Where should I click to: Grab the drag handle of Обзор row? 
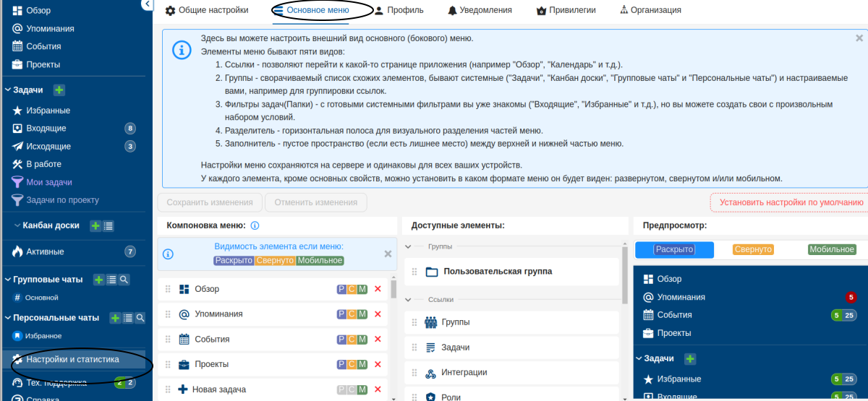pyautogui.click(x=168, y=289)
